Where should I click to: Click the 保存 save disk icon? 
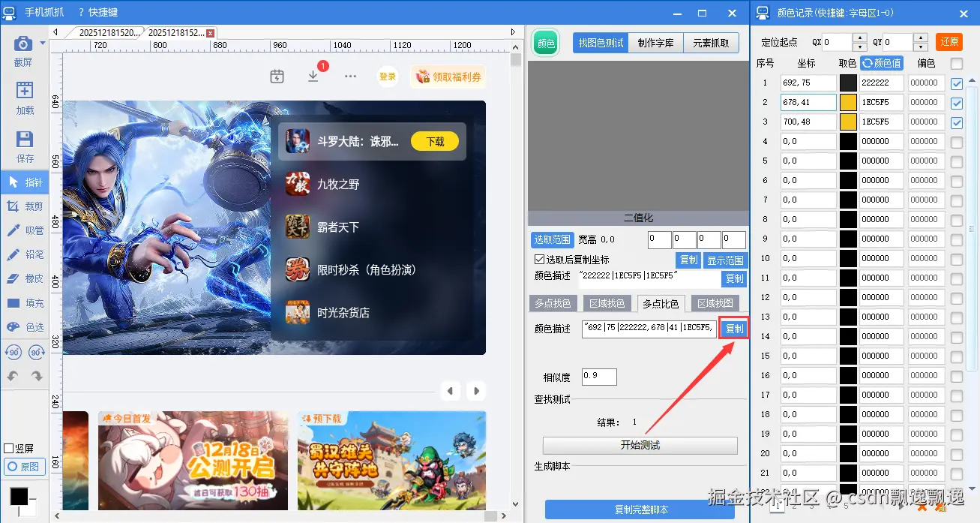pos(24,140)
